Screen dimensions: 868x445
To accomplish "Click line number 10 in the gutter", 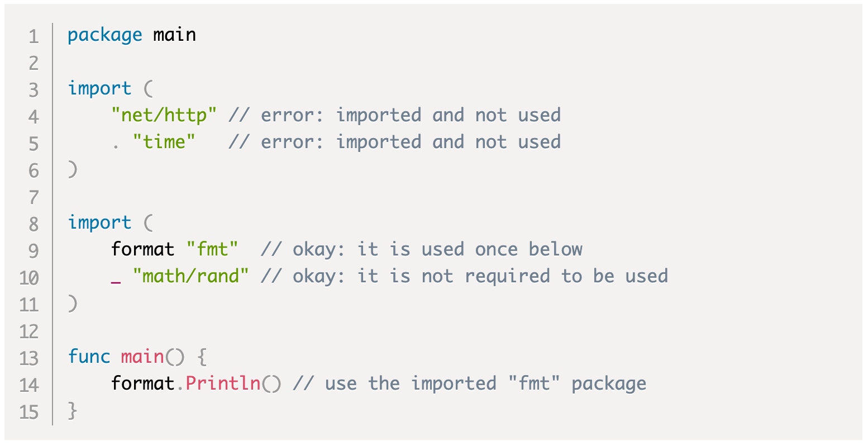I will tap(29, 278).
